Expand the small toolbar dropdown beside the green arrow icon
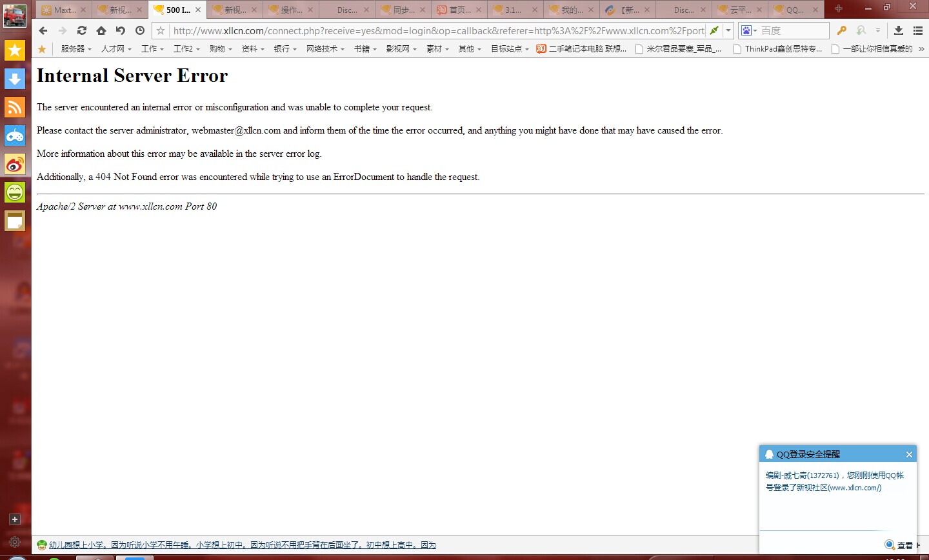The height and width of the screenshot is (560, 929). (878, 30)
